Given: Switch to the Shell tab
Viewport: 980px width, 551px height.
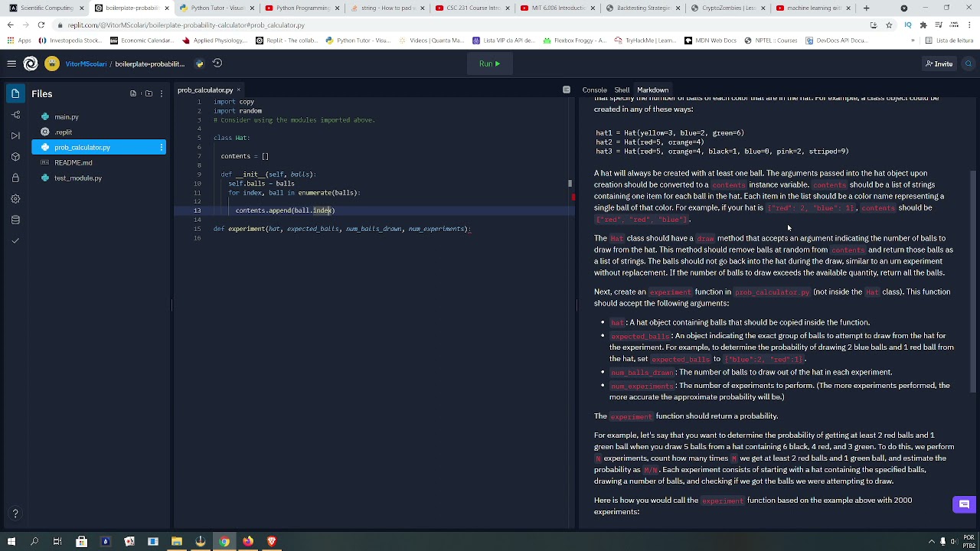Looking at the screenshot, I should point(622,90).
